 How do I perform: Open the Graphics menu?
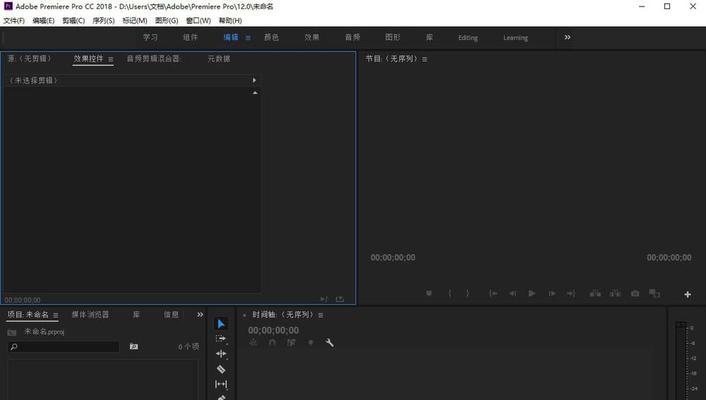[x=167, y=21]
